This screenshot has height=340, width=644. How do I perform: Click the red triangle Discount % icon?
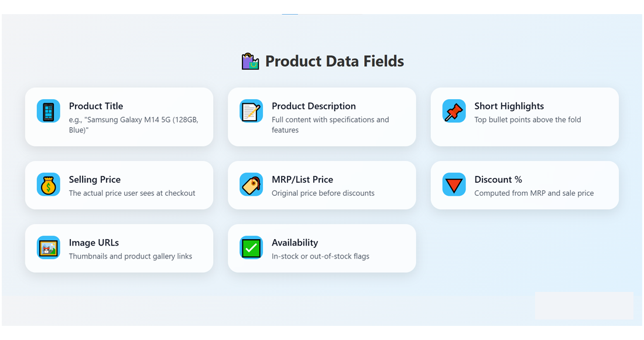454,185
